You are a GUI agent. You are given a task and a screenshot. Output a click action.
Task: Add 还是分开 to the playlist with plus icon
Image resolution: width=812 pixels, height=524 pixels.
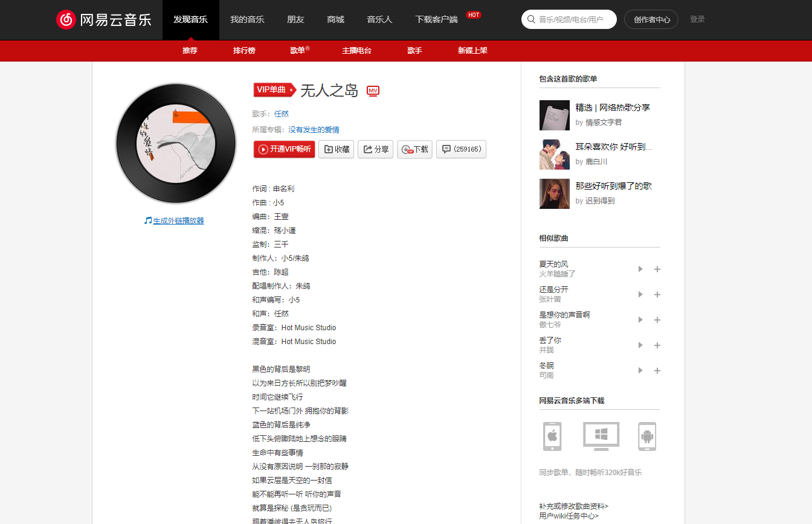(x=657, y=295)
